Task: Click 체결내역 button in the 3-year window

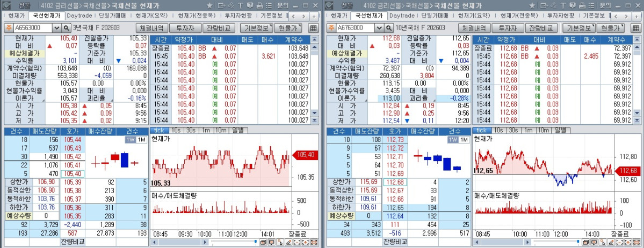Action: [152, 28]
